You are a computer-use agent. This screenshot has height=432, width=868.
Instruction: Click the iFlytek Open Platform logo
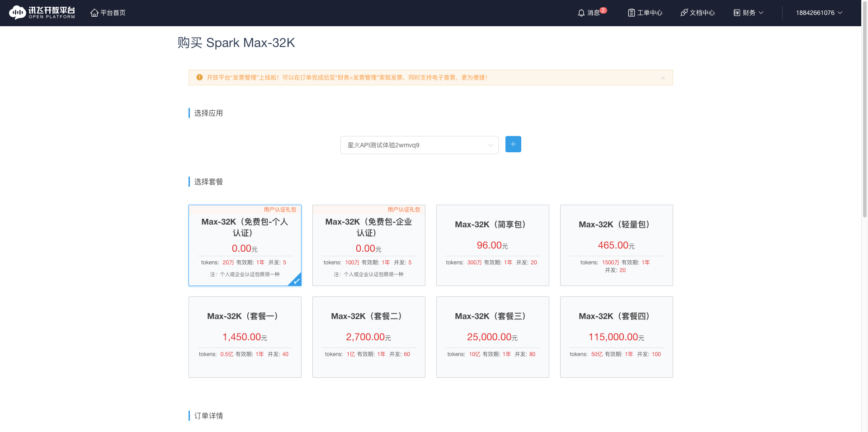pyautogui.click(x=42, y=12)
